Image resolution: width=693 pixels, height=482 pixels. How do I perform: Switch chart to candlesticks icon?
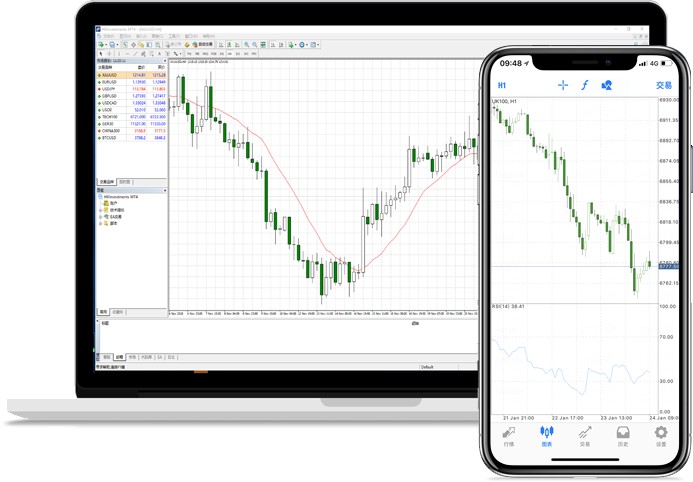click(x=229, y=45)
